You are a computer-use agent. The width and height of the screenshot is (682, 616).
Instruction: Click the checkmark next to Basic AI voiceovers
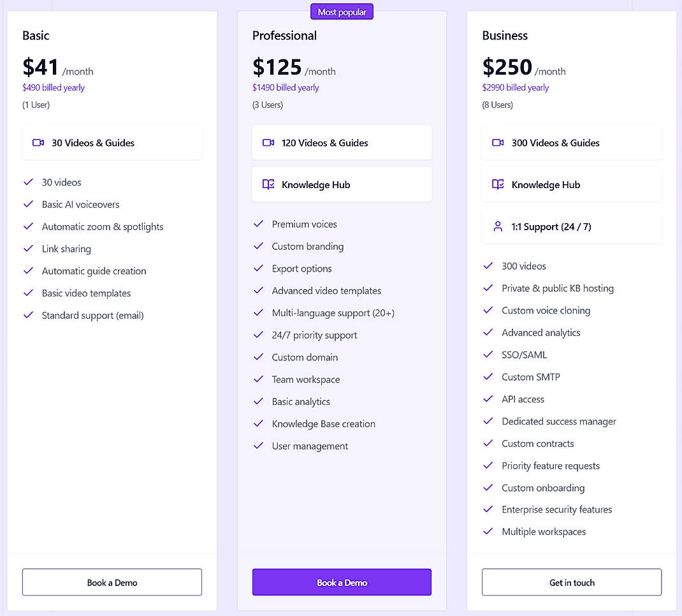point(28,204)
